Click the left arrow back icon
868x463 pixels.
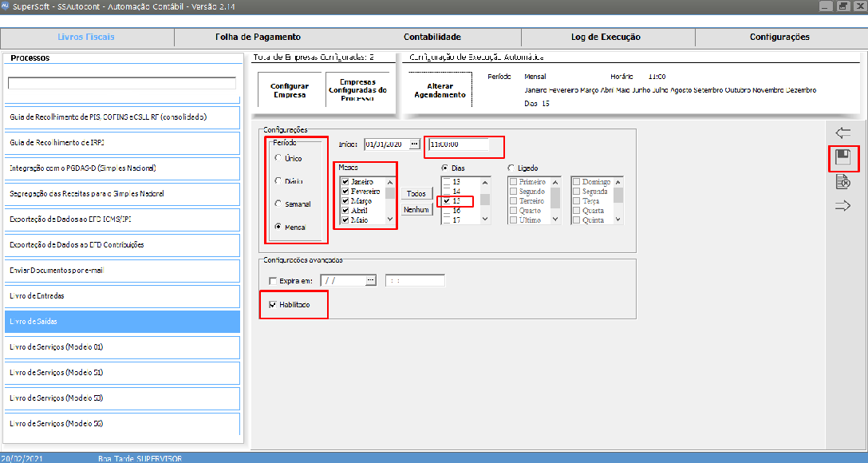click(842, 133)
